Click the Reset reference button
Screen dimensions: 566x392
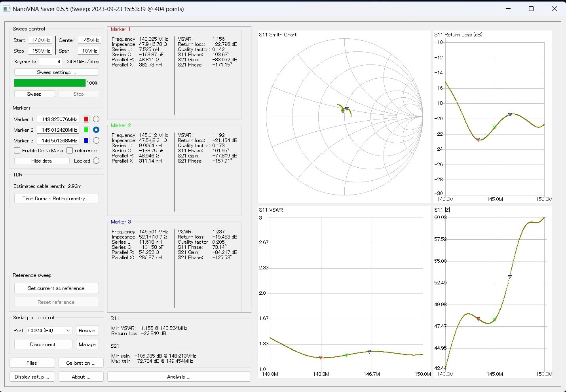pyautogui.click(x=57, y=302)
